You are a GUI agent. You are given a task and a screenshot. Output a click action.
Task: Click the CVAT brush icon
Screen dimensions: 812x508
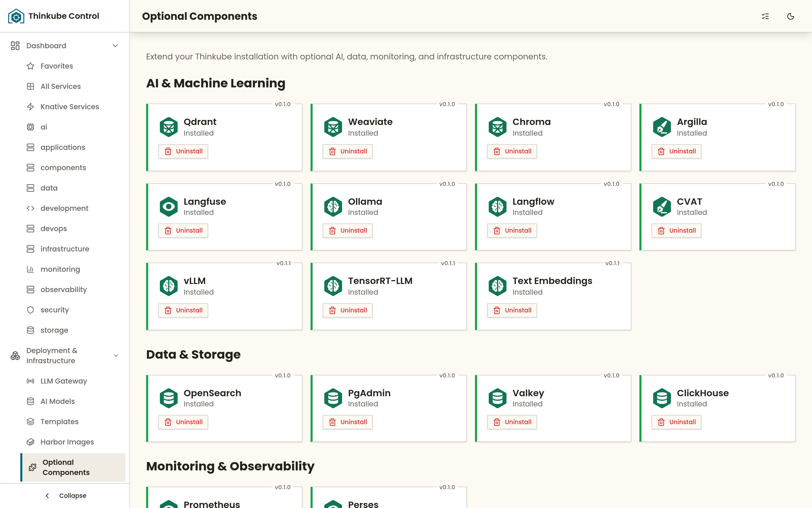coord(662,207)
